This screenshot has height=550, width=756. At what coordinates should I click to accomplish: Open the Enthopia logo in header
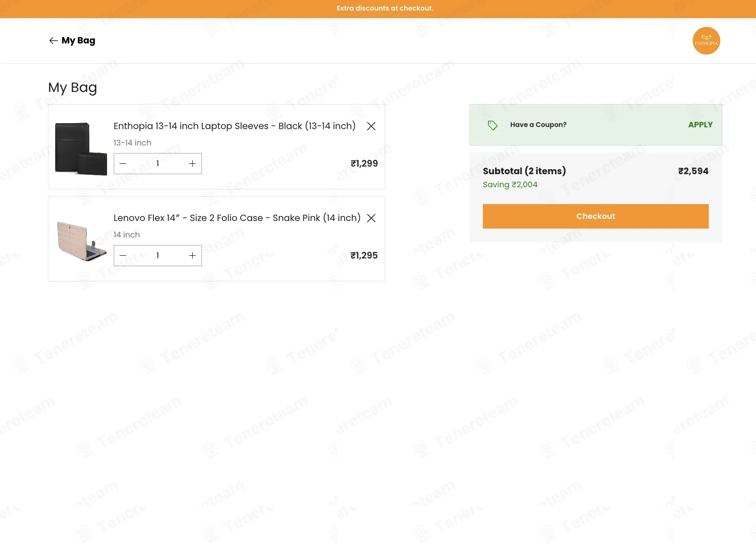pos(706,41)
